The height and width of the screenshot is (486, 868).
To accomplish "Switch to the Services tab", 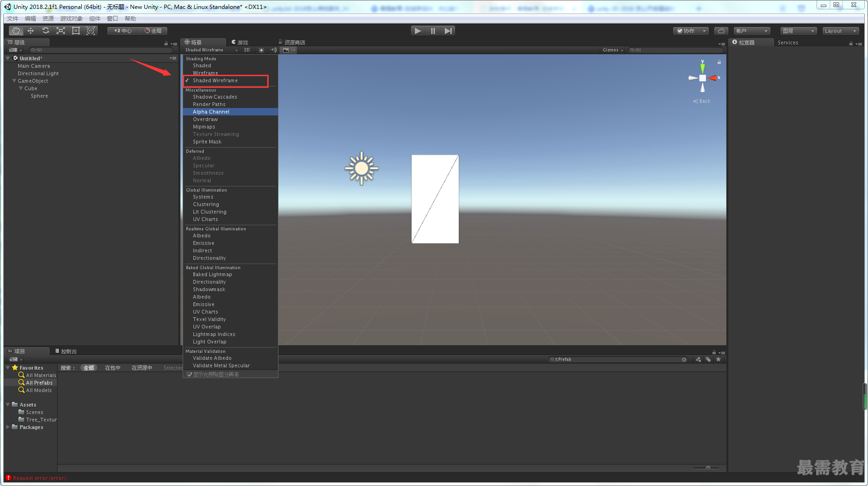I will [x=788, y=43].
